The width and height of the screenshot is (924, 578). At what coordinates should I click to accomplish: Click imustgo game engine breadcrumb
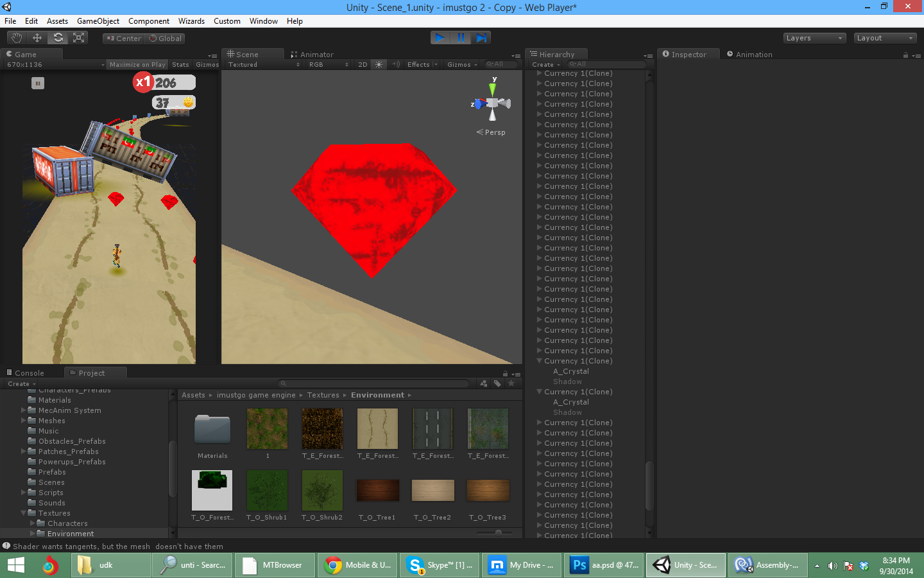256,395
